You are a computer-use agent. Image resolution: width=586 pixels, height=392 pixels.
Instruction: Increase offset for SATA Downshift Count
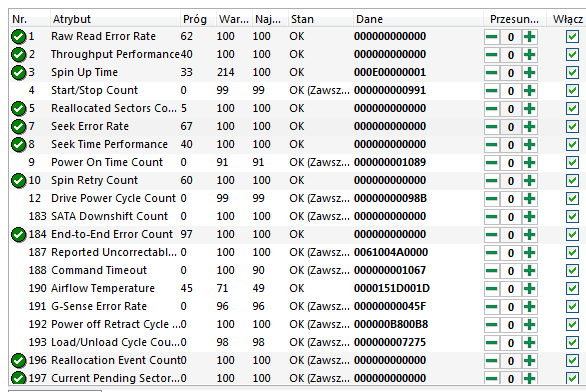(530, 216)
